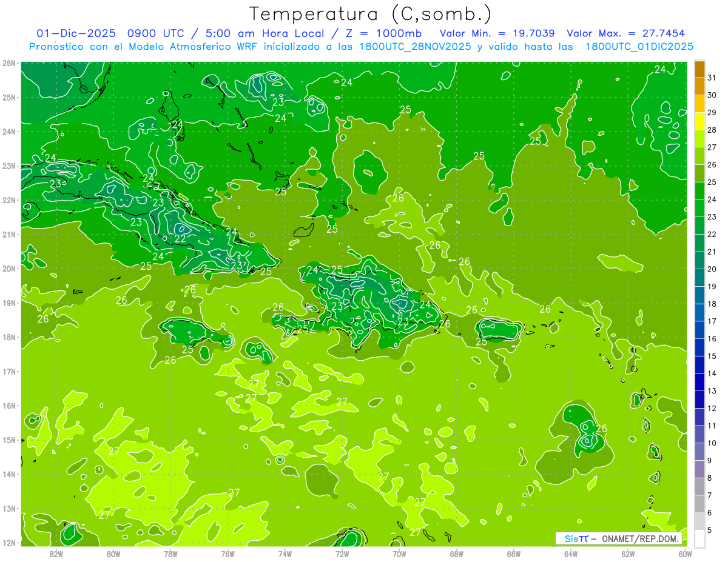Click the latitude label 25N
The image size is (728, 562).
(x=8, y=97)
